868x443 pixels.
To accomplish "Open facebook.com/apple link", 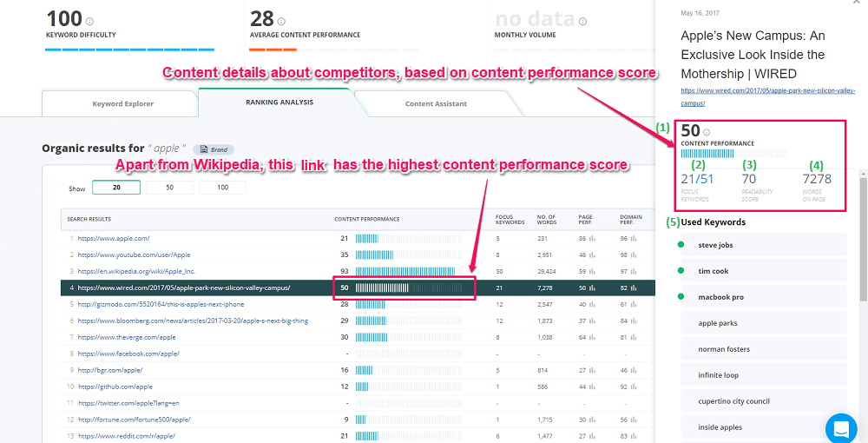I will coord(128,354).
